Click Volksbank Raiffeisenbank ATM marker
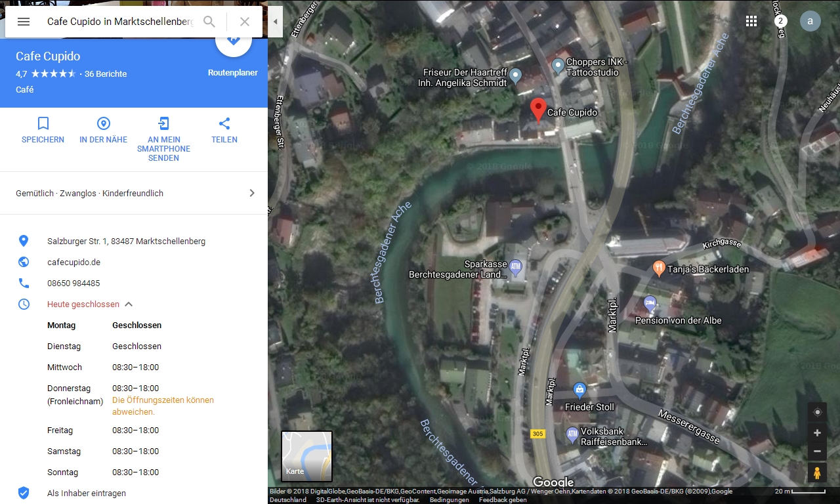Screen dimensions: 840x504 (572, 434)
